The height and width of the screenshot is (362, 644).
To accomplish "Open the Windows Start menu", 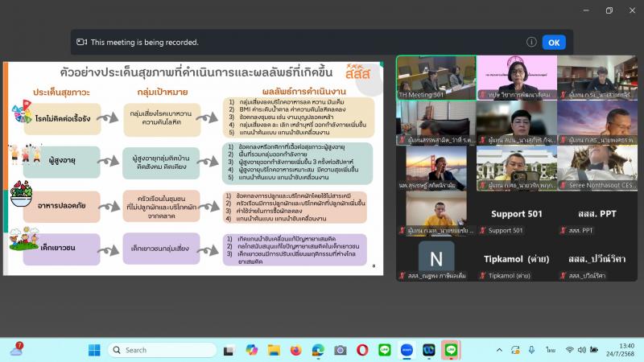I will (94, 350).
